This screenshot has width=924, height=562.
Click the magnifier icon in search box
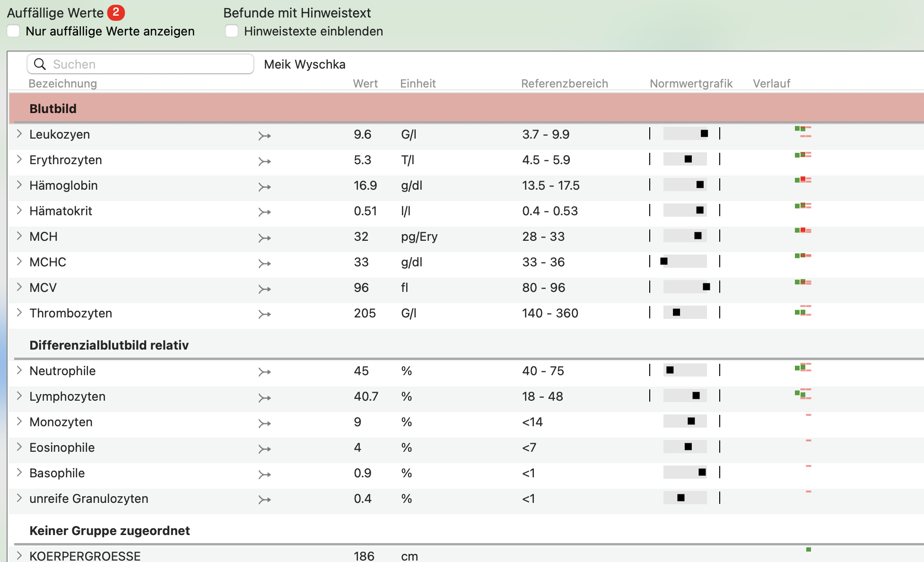click(x=40, y=64)
